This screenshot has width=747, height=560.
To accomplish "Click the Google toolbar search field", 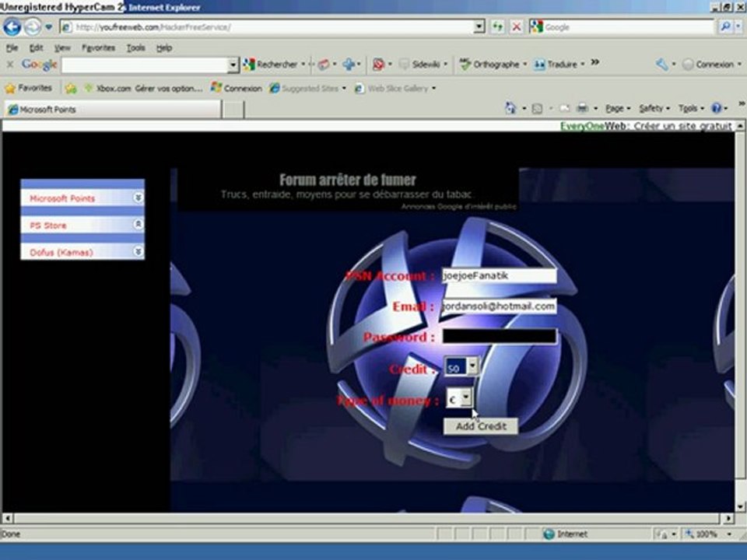I will point(145,65).
